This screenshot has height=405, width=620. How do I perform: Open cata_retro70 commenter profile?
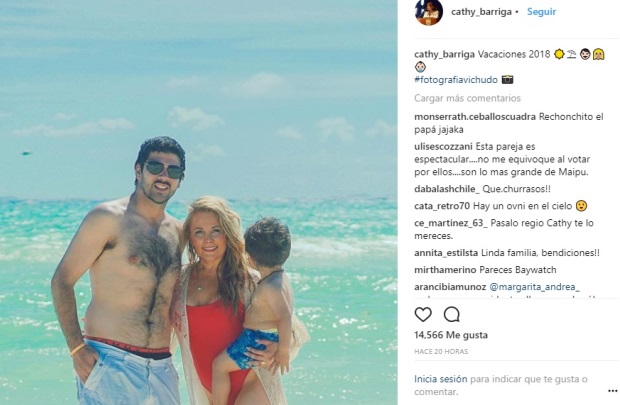[442, 206]
